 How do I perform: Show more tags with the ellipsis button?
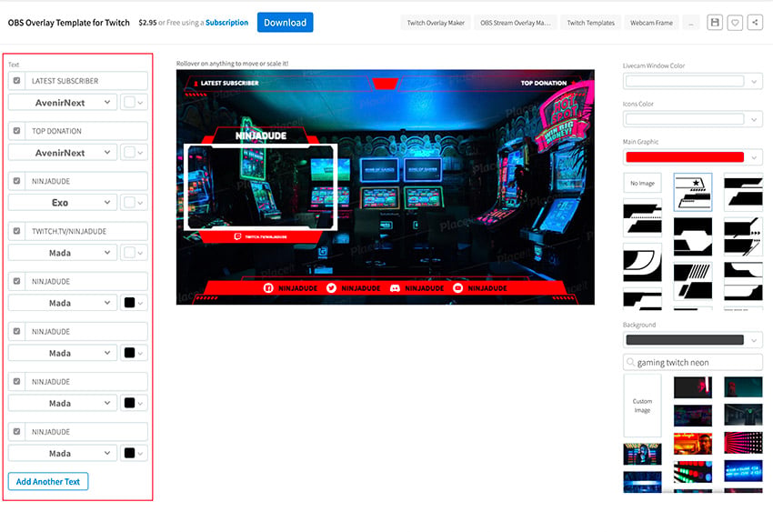coord(690,23)
